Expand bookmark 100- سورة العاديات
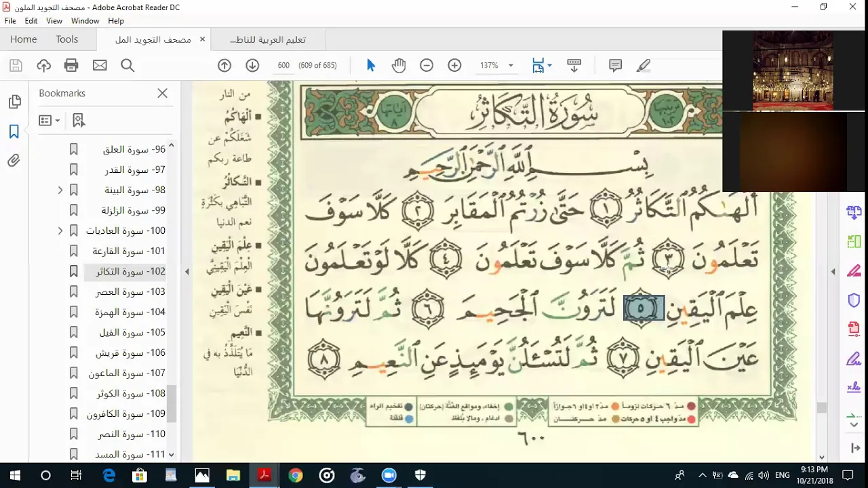Screen dimensions: 868x488 coord(60,230)
